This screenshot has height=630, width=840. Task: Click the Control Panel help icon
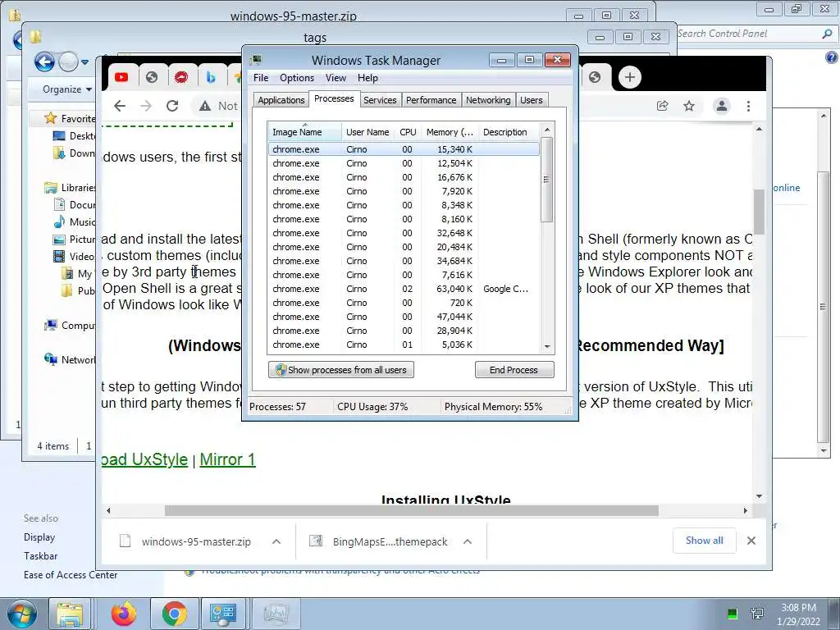pos(832,57)
